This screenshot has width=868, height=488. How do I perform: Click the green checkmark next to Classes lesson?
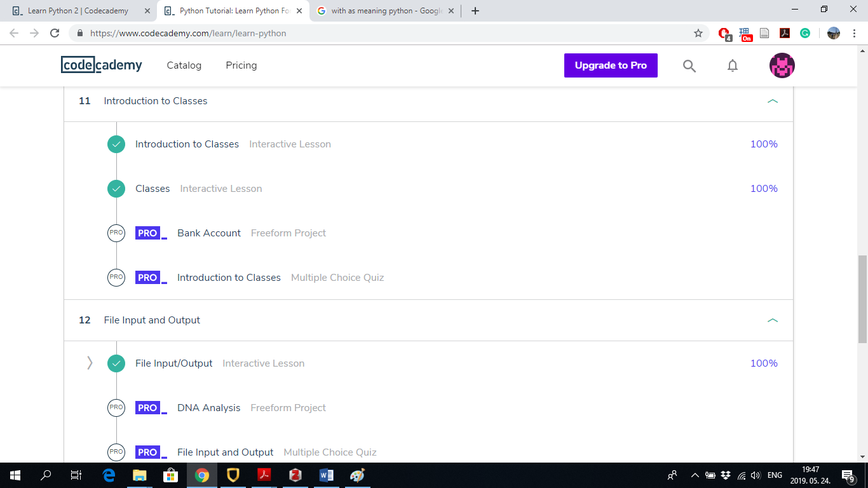click(116, 189)
